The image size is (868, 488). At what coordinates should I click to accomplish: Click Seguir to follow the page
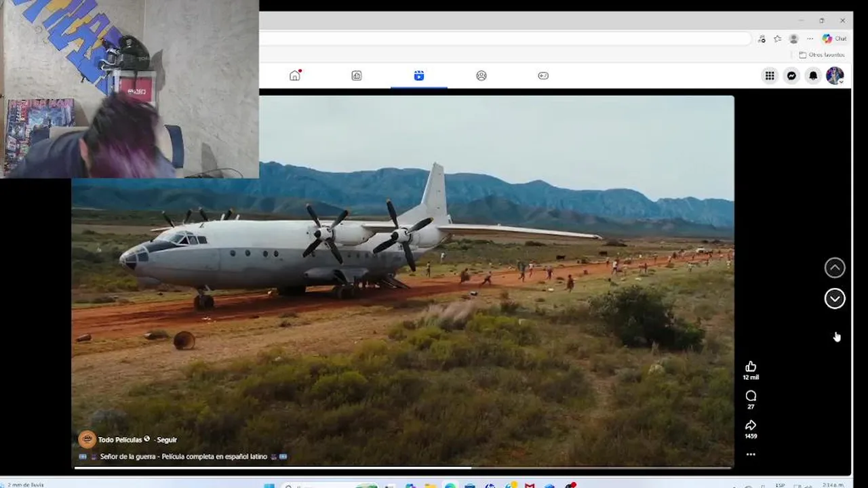tap(167, 440)
